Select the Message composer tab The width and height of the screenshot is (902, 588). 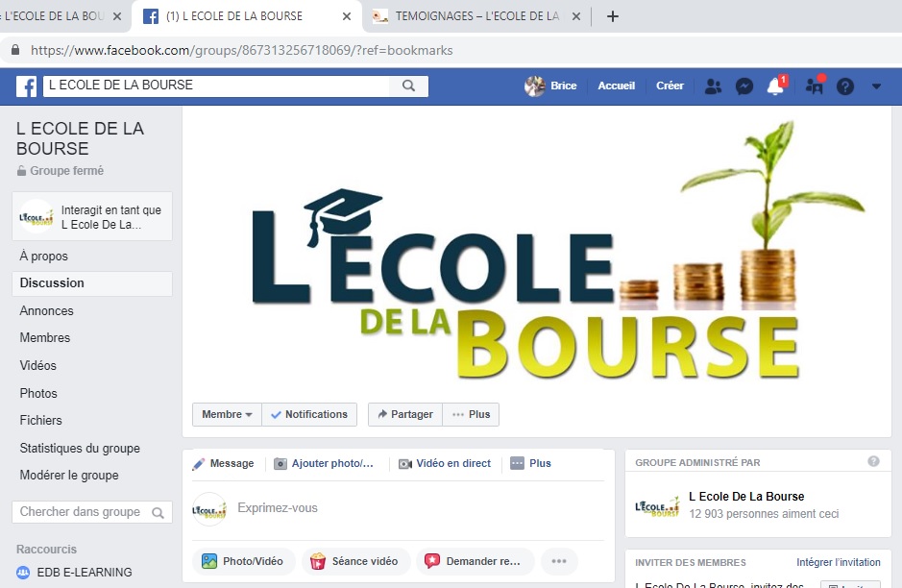pyautogui.click(x=223, y=464)
